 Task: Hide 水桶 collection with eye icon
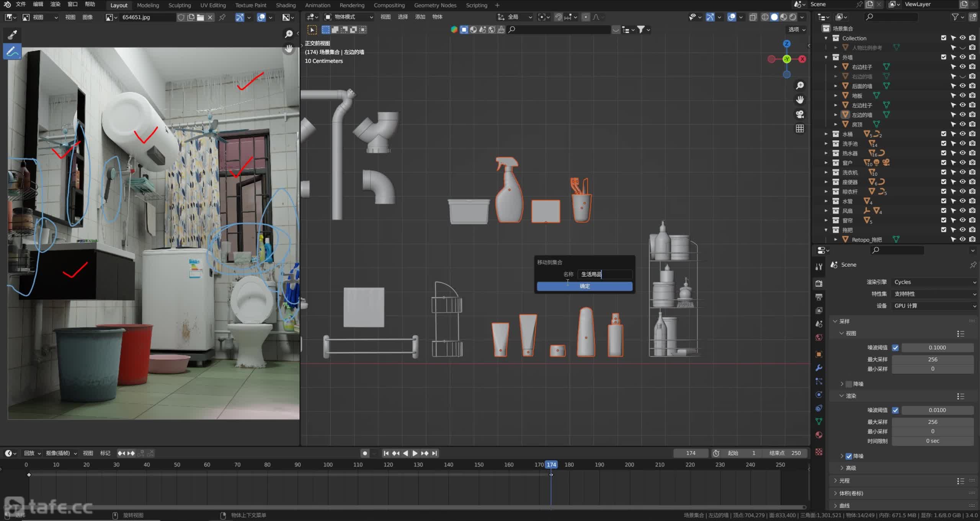(962, 134)
